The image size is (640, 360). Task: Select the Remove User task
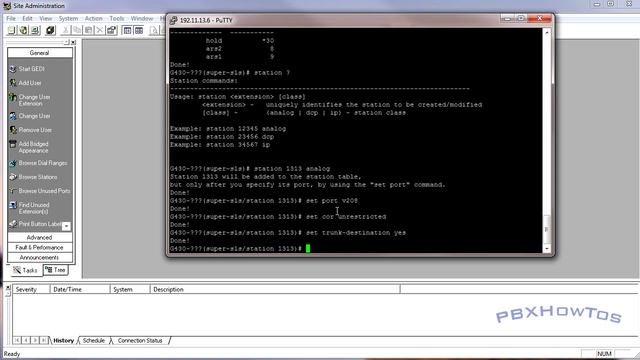pos(31,130)
